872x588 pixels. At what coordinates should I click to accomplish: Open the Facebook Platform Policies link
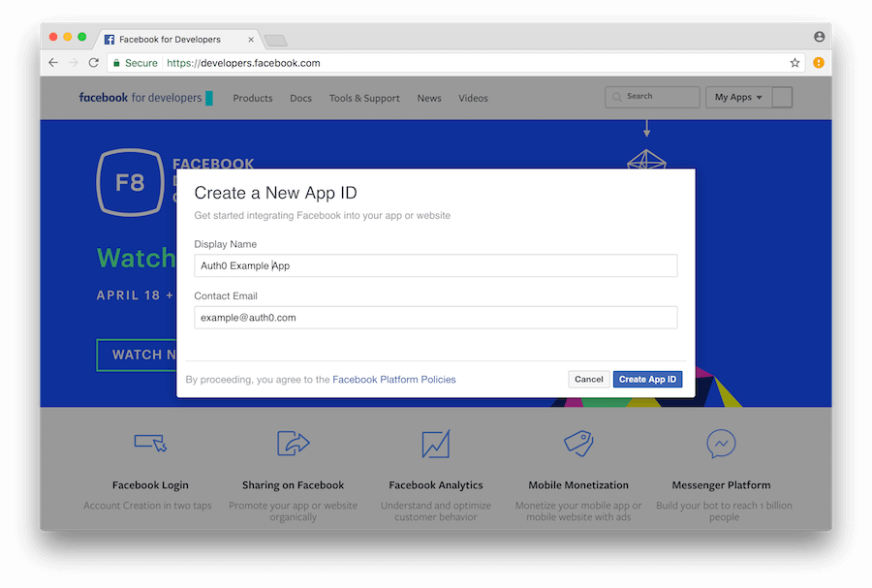click(393, 379)
